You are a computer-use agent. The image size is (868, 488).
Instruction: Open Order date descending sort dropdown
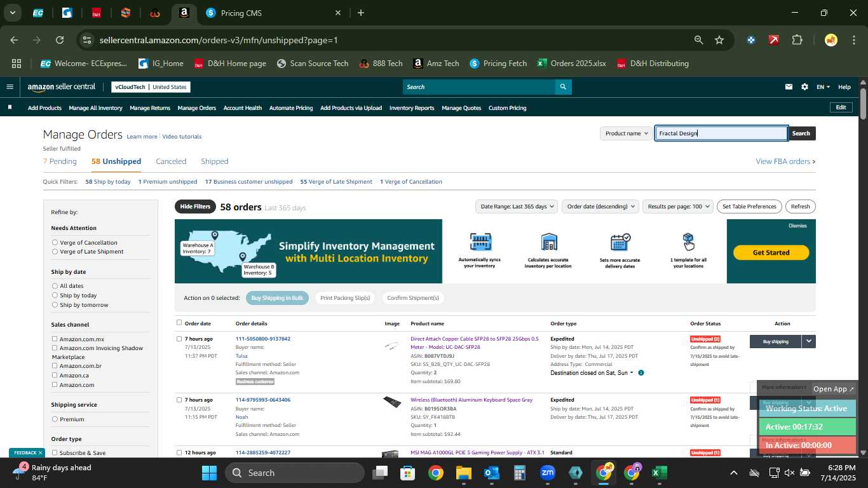(x=600, y=207)
